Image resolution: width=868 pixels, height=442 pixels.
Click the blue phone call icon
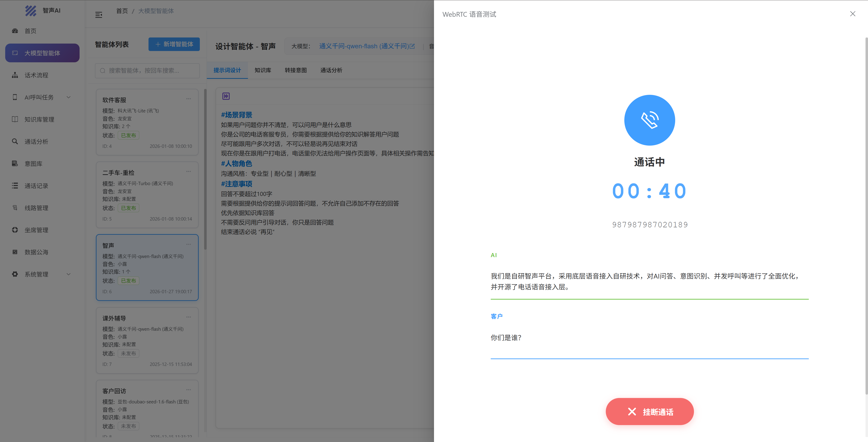coord(649,120)
